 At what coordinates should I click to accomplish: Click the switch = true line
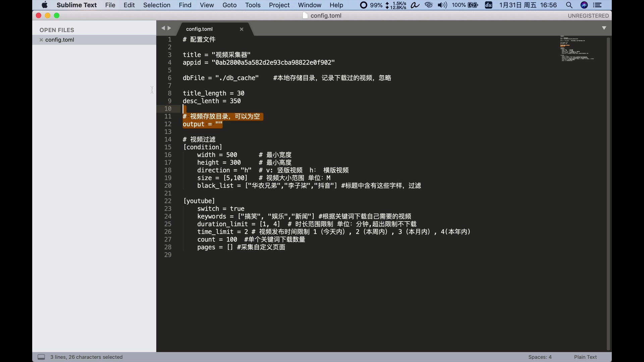(x=221, y=209)
